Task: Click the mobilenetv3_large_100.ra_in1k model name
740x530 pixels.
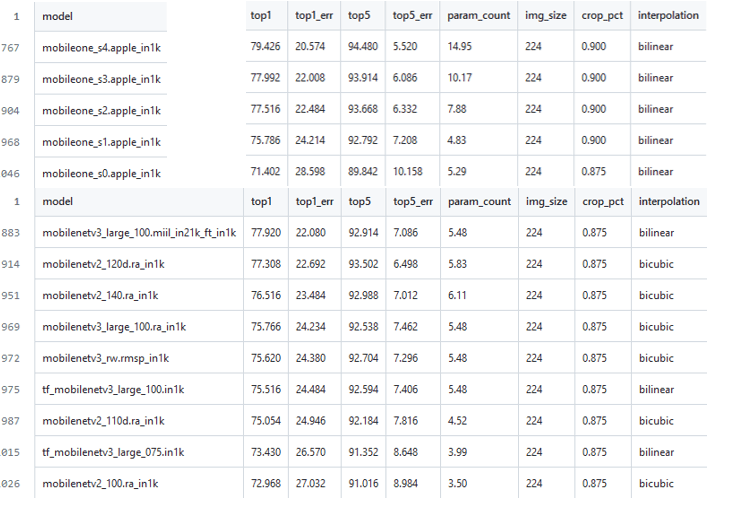Action: coord(114,327)
